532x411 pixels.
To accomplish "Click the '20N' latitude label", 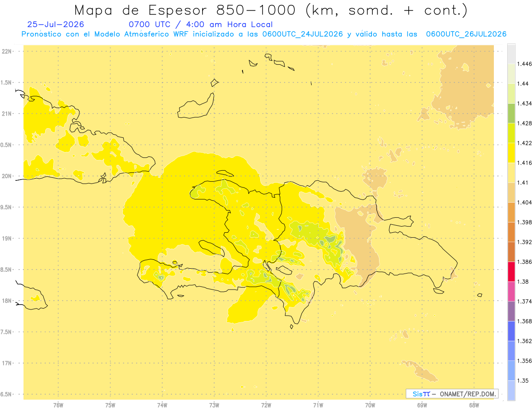I will 6,176.
